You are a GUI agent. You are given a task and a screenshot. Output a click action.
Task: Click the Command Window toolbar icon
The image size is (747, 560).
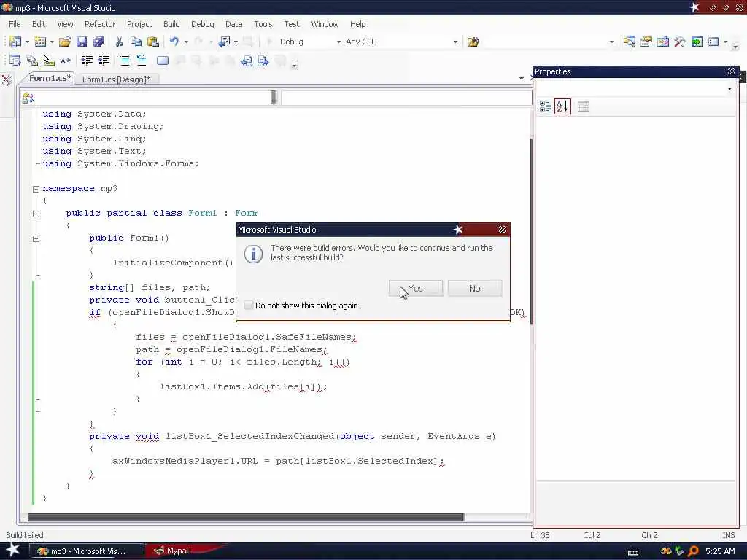(x=713, y=42)
